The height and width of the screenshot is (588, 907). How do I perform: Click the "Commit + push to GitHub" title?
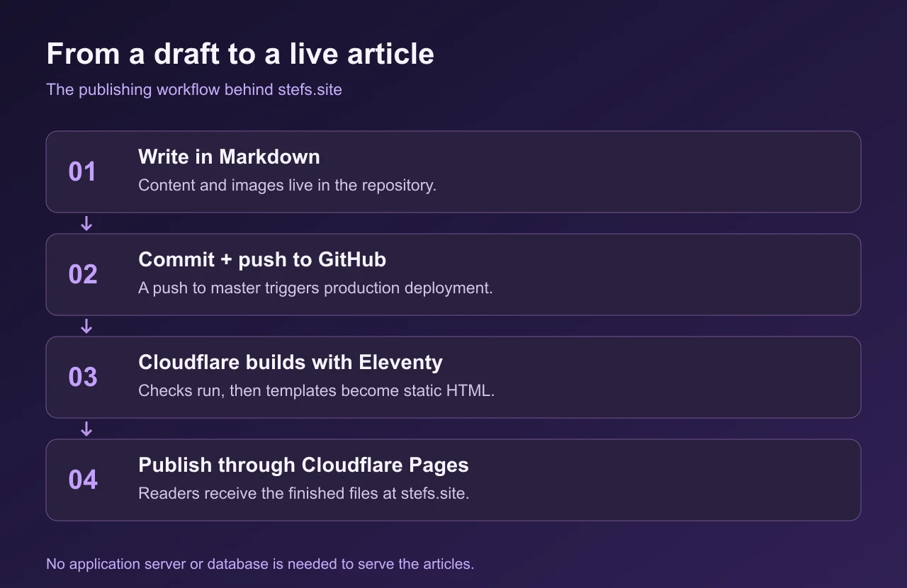coord(262,259)
